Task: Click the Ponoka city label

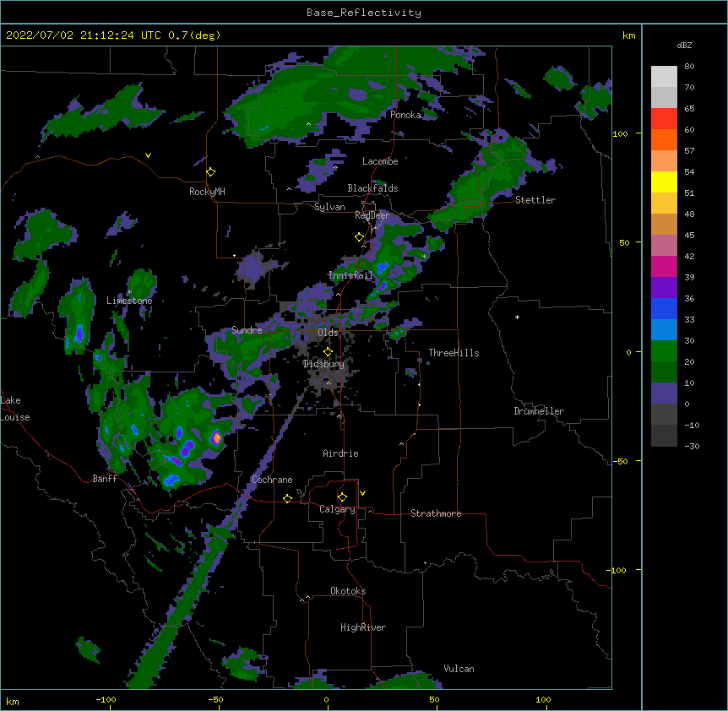Action: (405, 115)
